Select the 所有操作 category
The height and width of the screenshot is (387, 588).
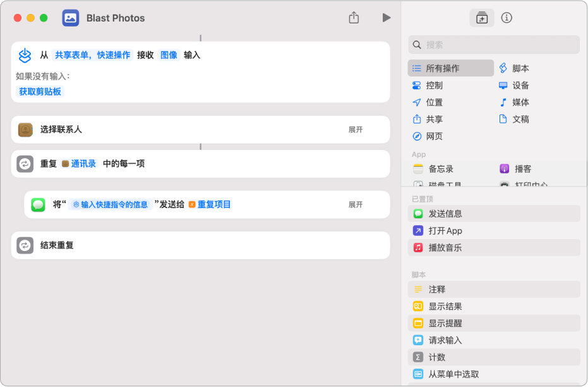tap(450, 68)
